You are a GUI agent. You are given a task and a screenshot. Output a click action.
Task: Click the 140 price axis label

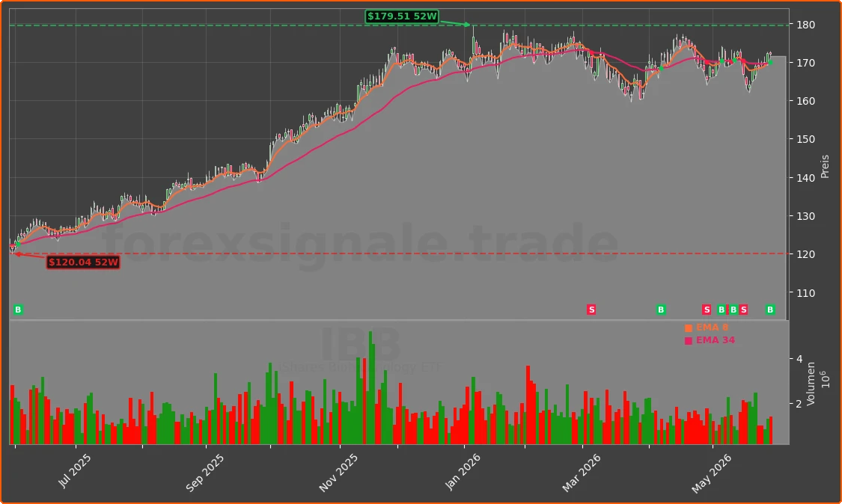805,178
